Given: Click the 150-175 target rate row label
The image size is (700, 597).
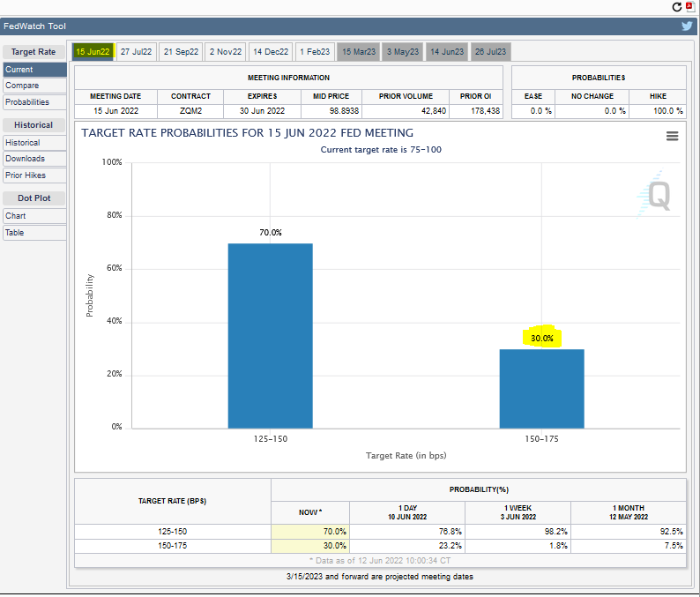Looking at the screenshot, I should tap(172, 546).
